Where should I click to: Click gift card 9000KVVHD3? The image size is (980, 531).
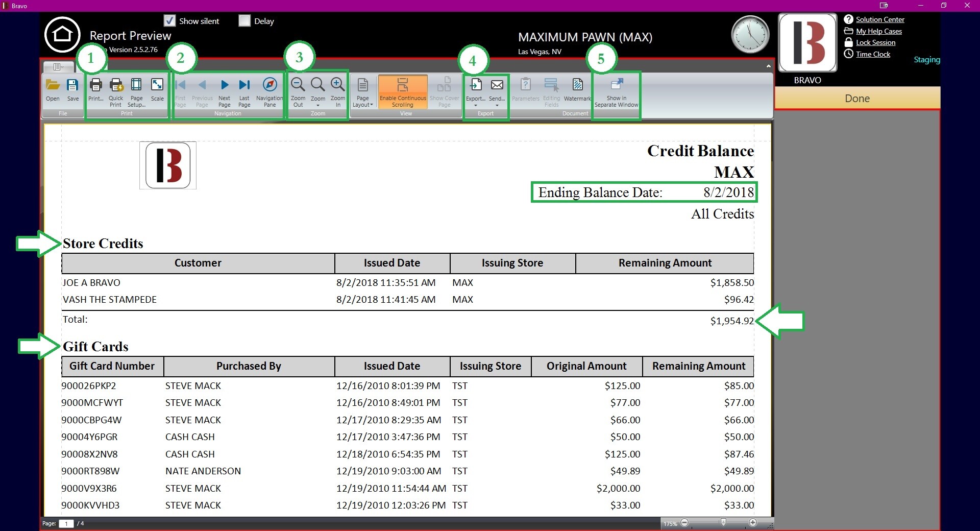point(90,505)
